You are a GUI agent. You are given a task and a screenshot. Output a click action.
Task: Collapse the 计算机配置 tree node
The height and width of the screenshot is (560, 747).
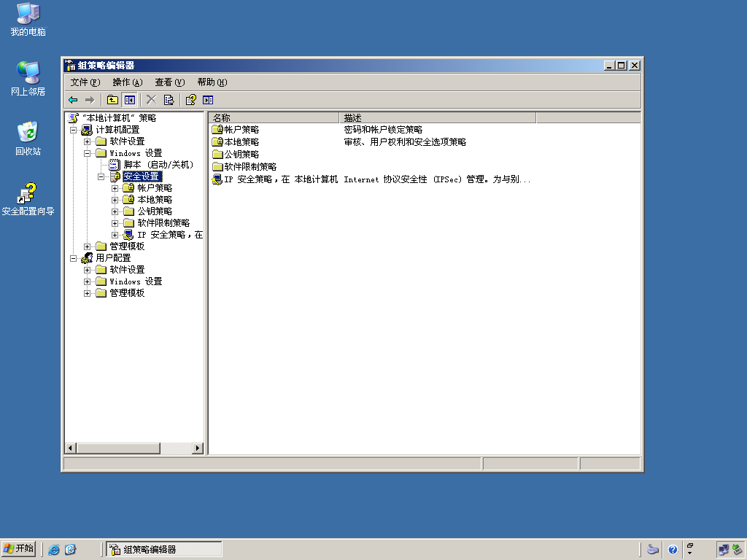pyautogui.click(x=74, y=130)
